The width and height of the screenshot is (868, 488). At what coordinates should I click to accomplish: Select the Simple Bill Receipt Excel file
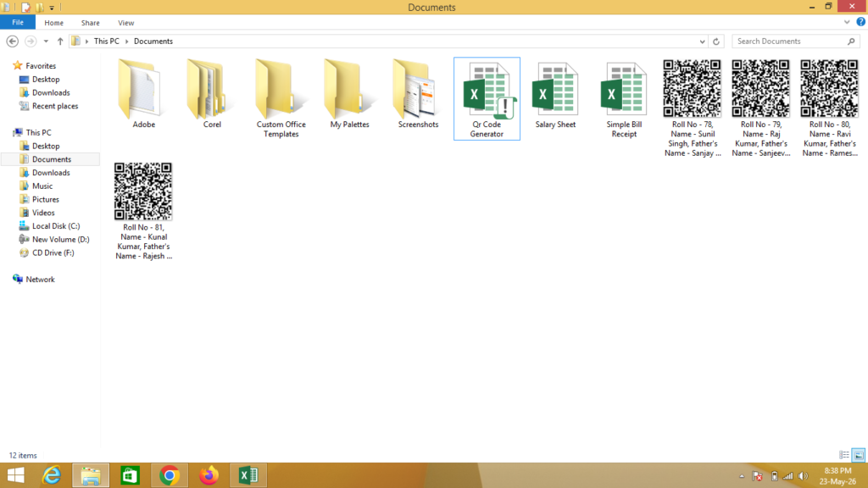pos(624,98)
